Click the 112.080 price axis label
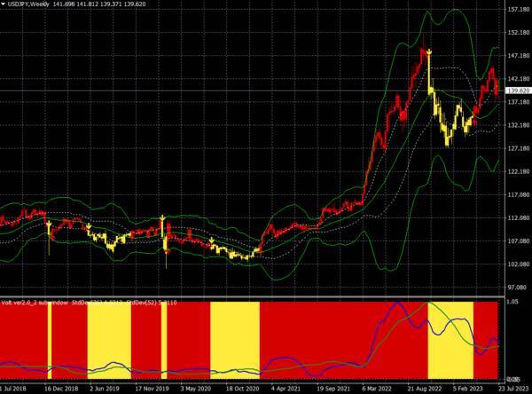Viewport: 532px width, 394px height. coord(519,217)
